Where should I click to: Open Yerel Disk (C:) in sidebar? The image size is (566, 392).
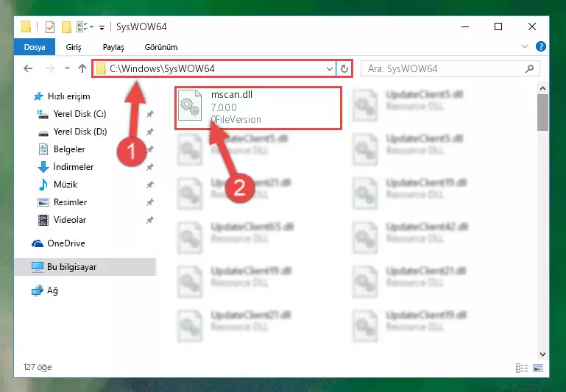(79, 114)
